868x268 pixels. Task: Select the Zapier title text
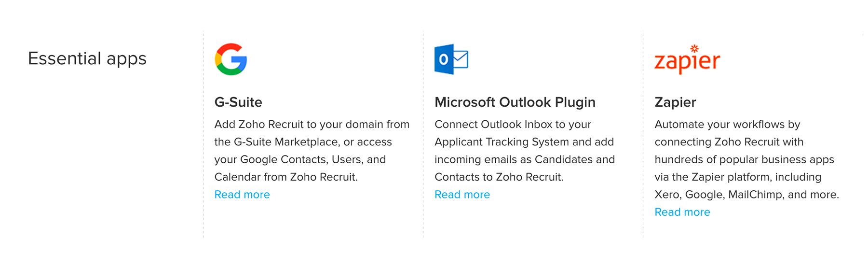pyautogui.click(x=675, y=102)
